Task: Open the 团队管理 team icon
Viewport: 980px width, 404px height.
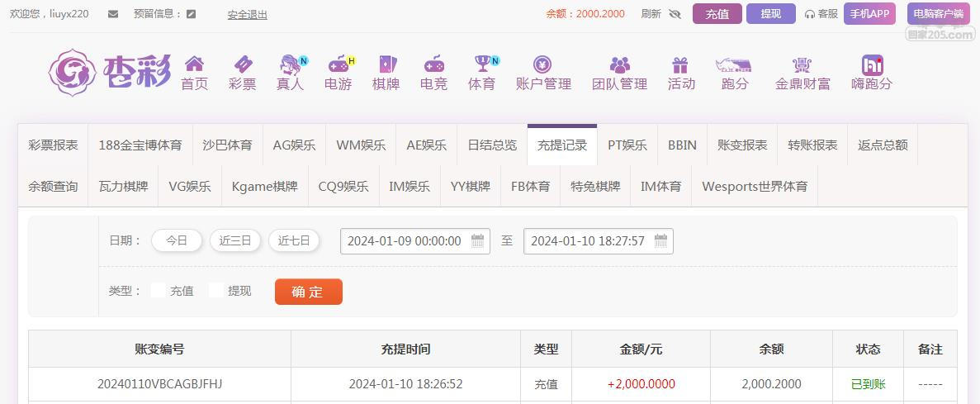Action: pyautogui.click(x=619, y=64)
